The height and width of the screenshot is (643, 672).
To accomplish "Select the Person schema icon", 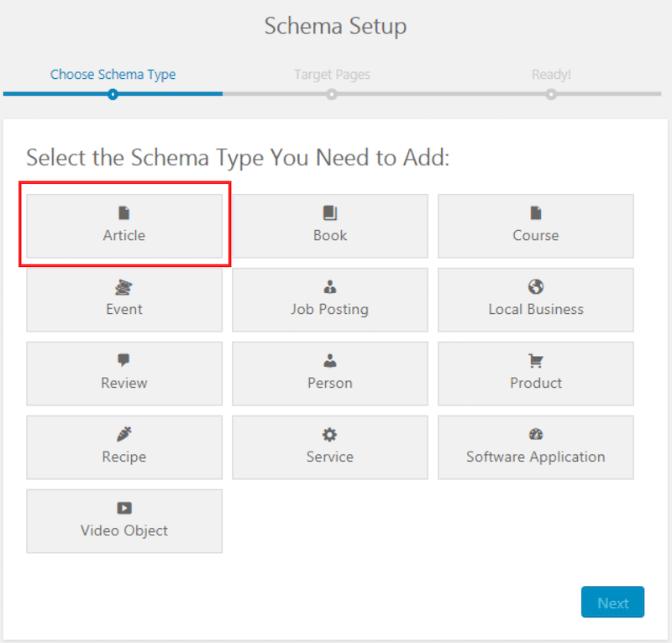I will click(x=330, y=361).
